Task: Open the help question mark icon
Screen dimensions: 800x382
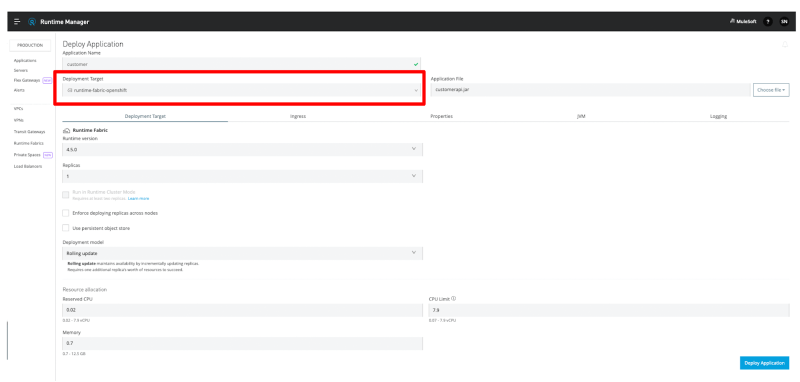Action: pos(767,22)
